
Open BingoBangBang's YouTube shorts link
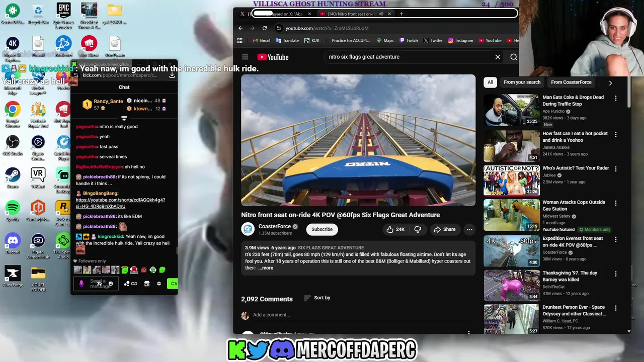(120, 203)
